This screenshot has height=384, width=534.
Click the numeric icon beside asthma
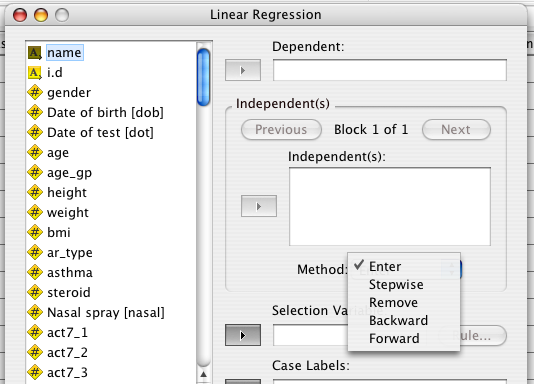[35, 272]
